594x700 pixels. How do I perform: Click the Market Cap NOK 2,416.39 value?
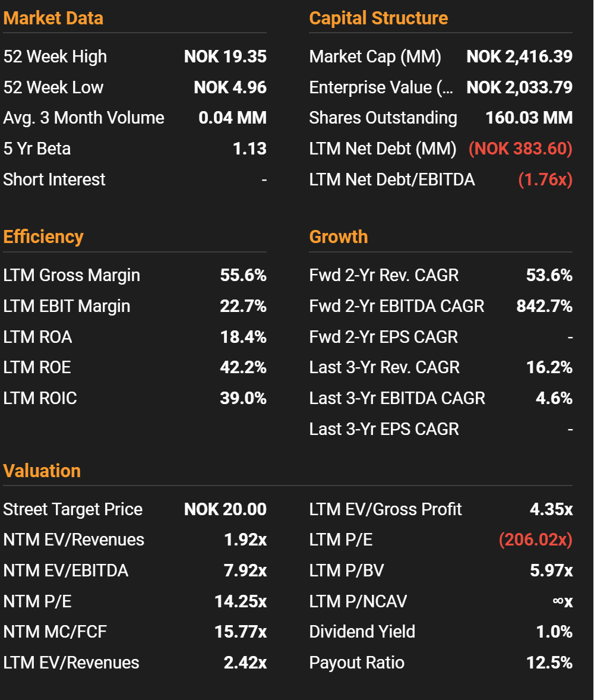[519, 56]
